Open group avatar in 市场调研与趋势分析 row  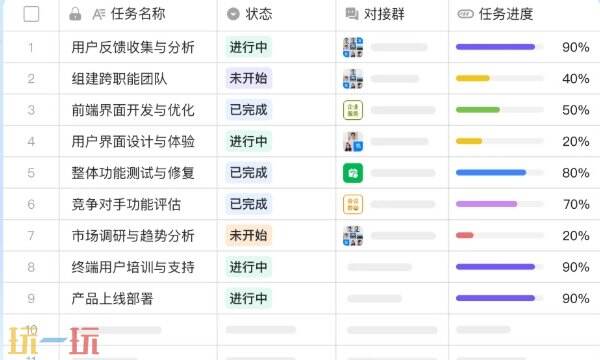pos(353,235)
